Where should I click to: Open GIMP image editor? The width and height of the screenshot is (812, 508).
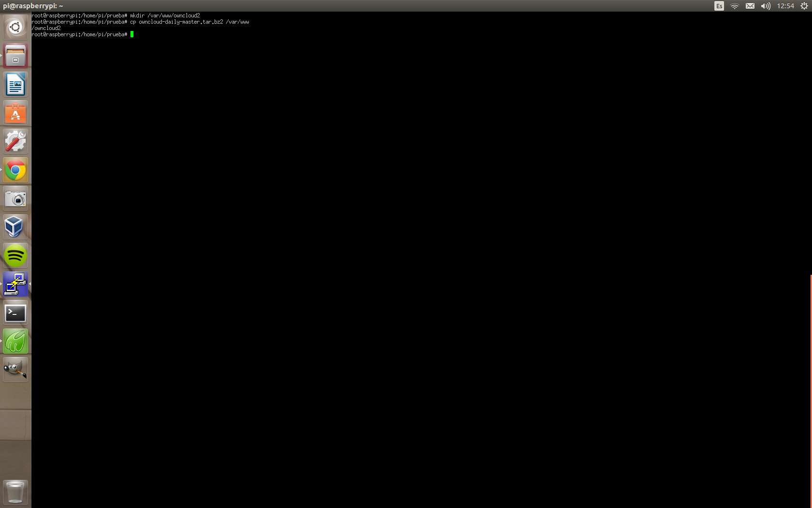(15, 370)
